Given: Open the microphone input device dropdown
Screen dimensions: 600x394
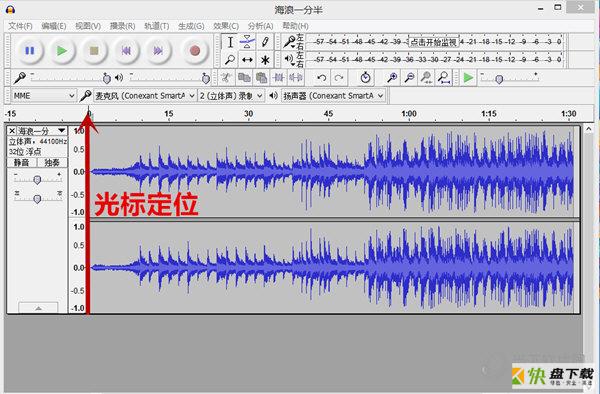Looking at the screenshot, I should [x=145, y=96].
